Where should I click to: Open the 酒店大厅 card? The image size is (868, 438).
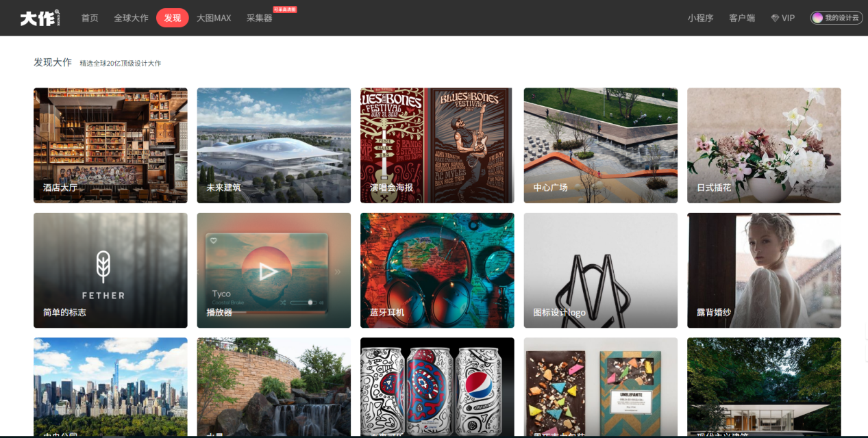pyautogui.click(x=110, y=145)
